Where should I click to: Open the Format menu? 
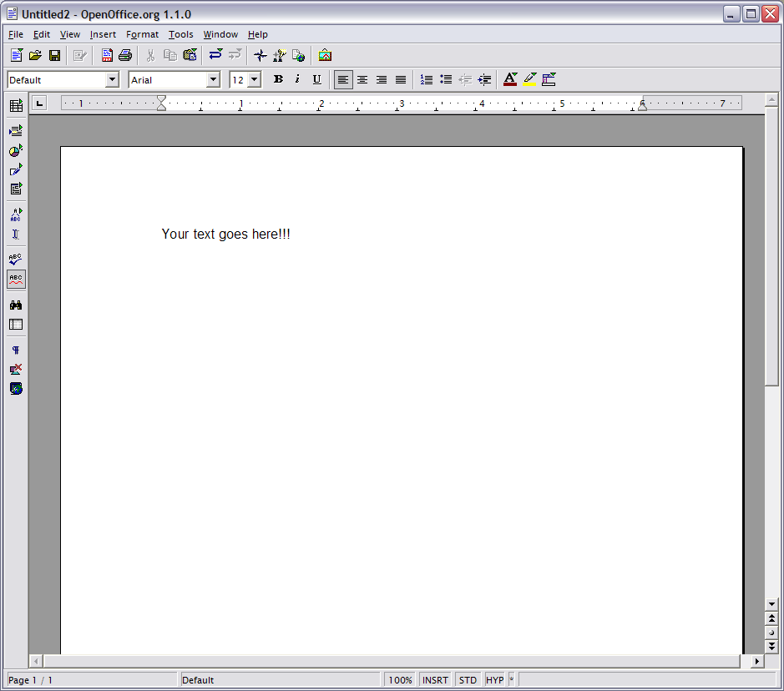(x=142, y=34)
